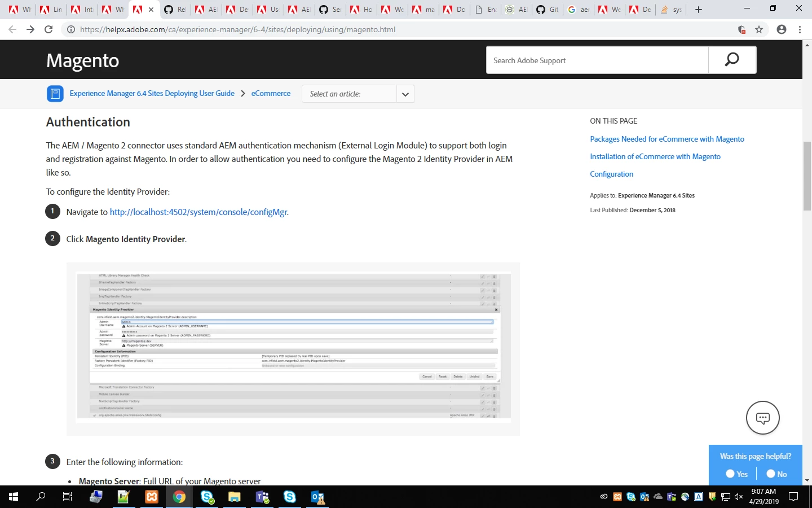812x508 pixels.
Task: Click the Chrome taskbar icon
Action: (x=179, y=497)
